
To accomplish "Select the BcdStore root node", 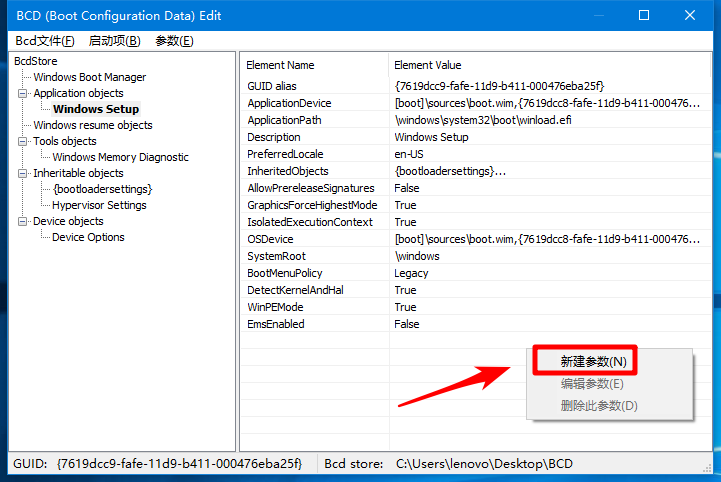I will click(x=36, y=61).
